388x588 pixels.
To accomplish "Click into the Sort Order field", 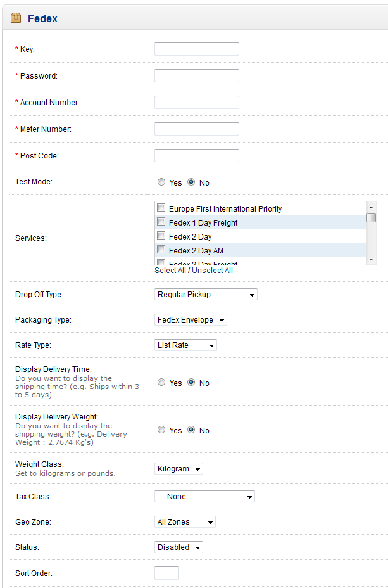I will pos(166,573).
